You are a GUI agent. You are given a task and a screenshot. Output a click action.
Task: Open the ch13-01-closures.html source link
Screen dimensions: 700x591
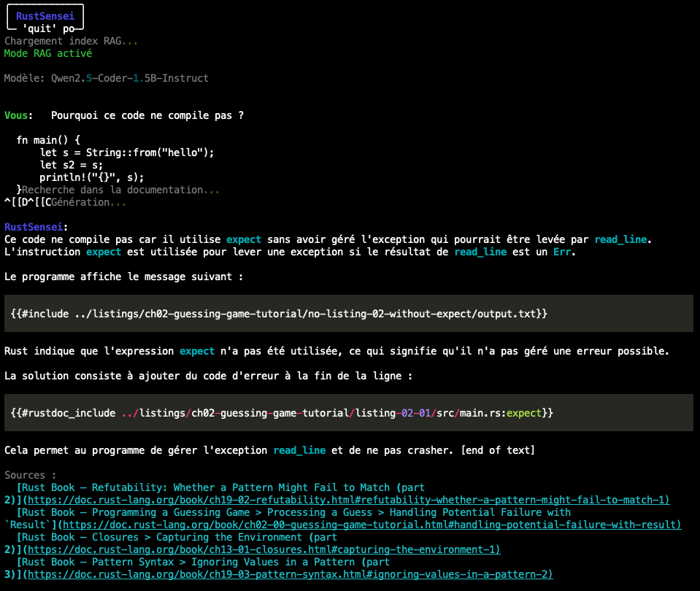[264, 550]
